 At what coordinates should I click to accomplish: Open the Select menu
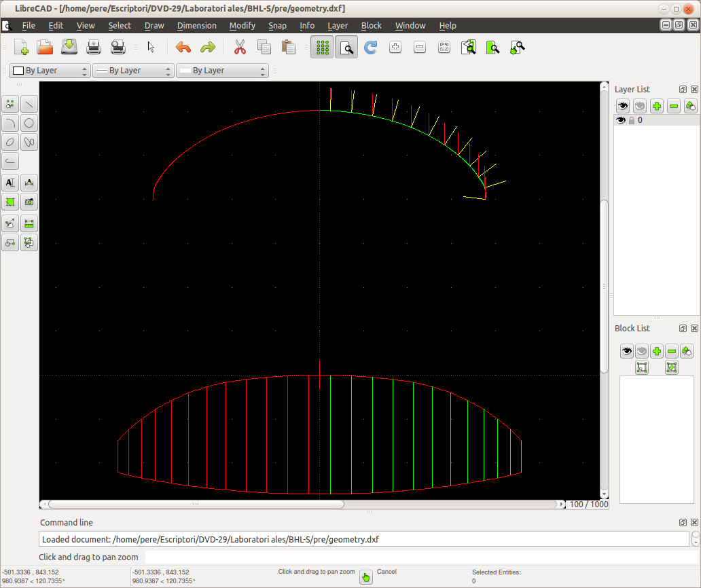tap(120, 26)
